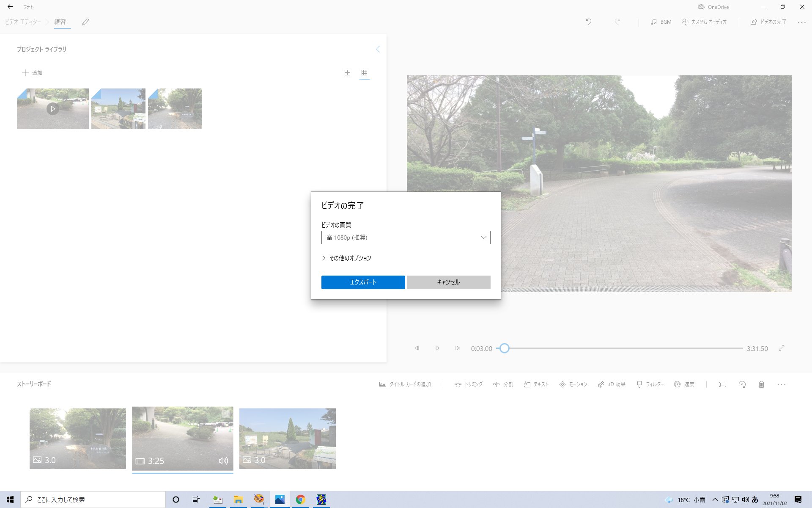Collapse the project library panel chevron

pos(378,49)
